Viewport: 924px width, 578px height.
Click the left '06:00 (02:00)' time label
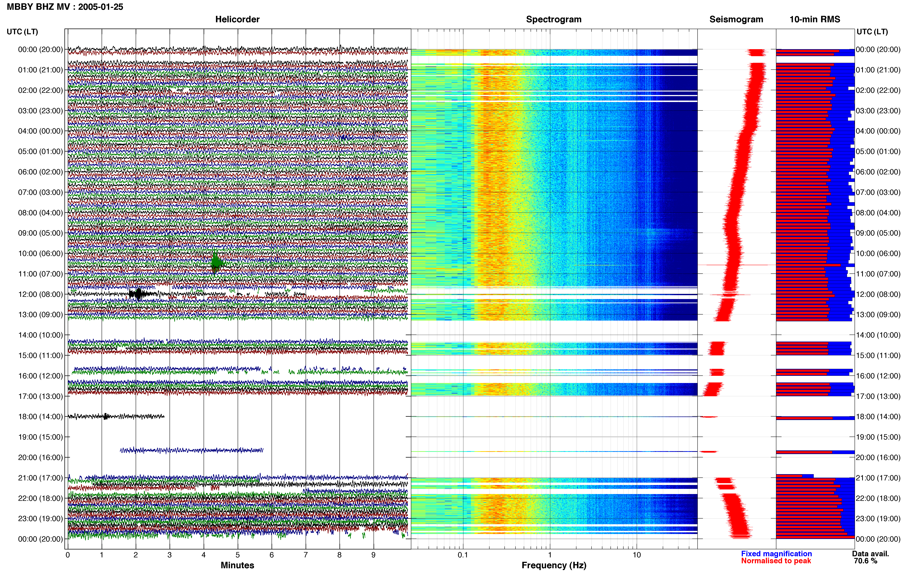[x=41, y=172]
